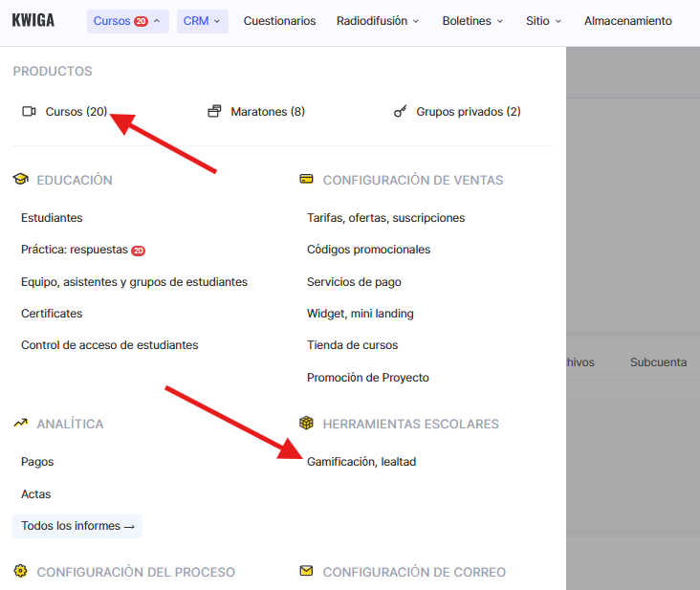Viewport: 700px width, 590px height.
Task: Click the key icon for Grupos privados
Action: pyautogui.click(x=401, y=112)
